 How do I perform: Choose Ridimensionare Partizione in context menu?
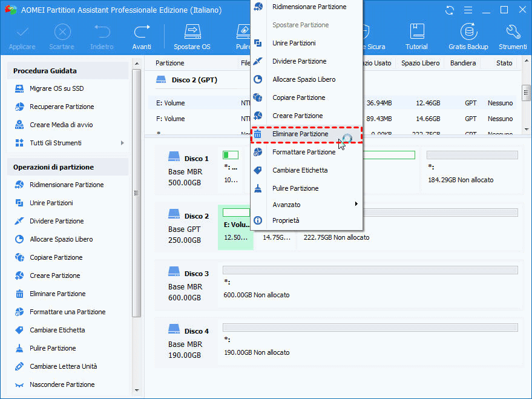tap(307, 7)
